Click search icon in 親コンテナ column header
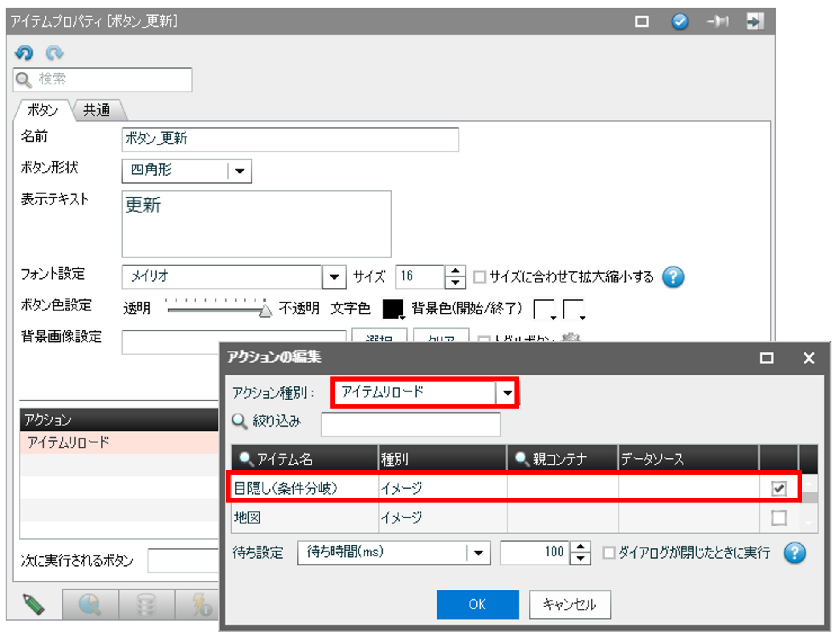Screen dimensions: 840x643 (x=521, y=458)
